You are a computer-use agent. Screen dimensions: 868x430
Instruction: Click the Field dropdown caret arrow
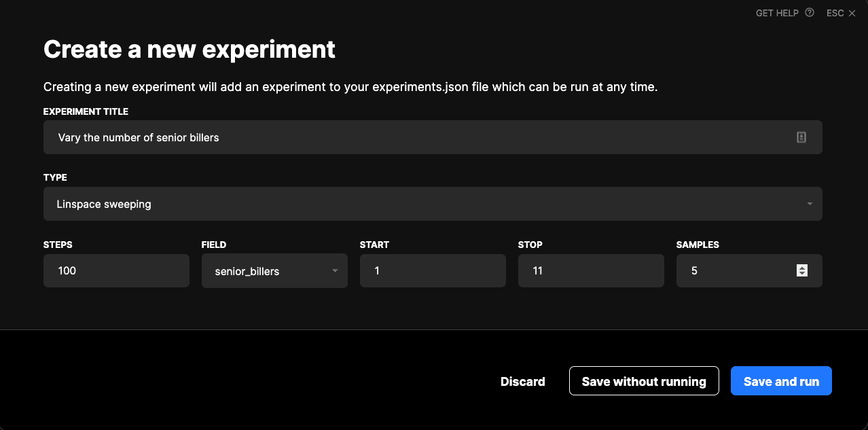(x=335, y=271)
